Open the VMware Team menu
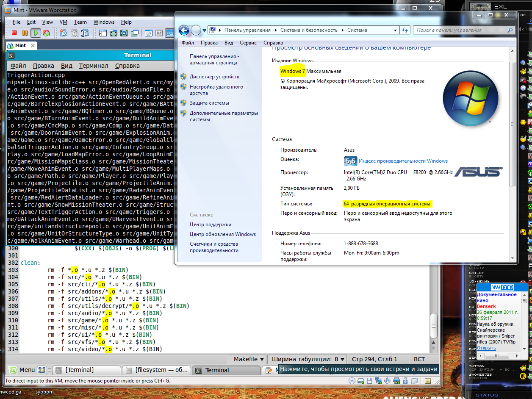Image resolution: width=532 pixels, height=399 pixels. click(80, 22)
